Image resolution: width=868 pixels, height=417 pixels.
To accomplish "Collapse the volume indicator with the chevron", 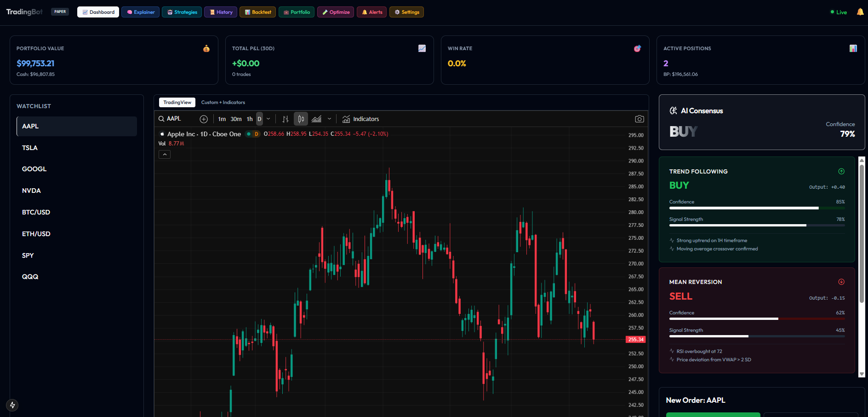I will (x=165, y=154).
